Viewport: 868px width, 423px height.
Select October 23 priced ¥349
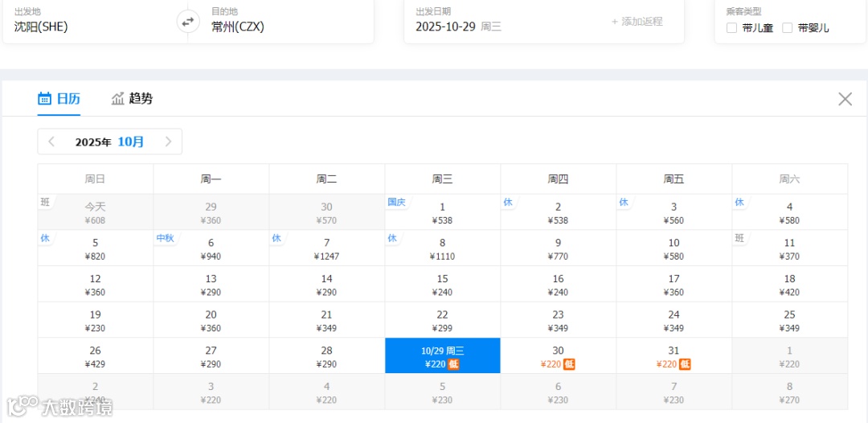tap(559, 320)
